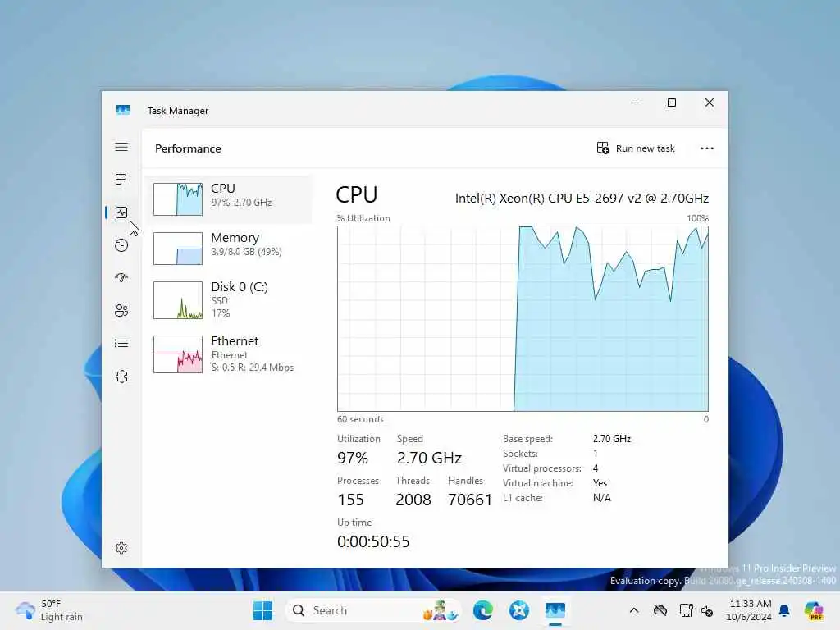Click the Performance page heading
The width and height of the screenshot is (840, 630).
[x=188, y=149]
